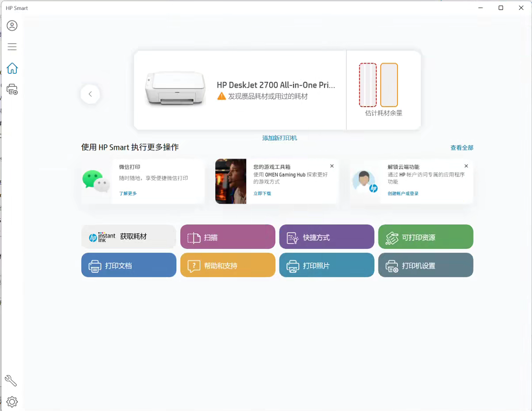
Task: Click 了解更多 on the WeChat print card
Action: [128, 194]
